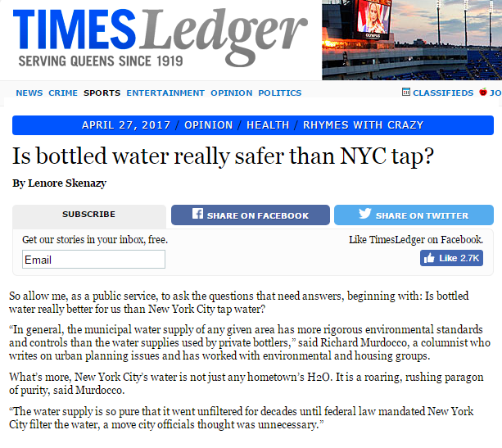Open the News menu item

click(29, 93)
